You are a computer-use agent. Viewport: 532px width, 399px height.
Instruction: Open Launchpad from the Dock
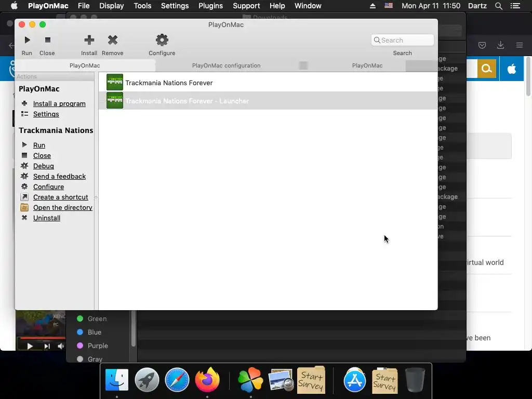(147, 380)
